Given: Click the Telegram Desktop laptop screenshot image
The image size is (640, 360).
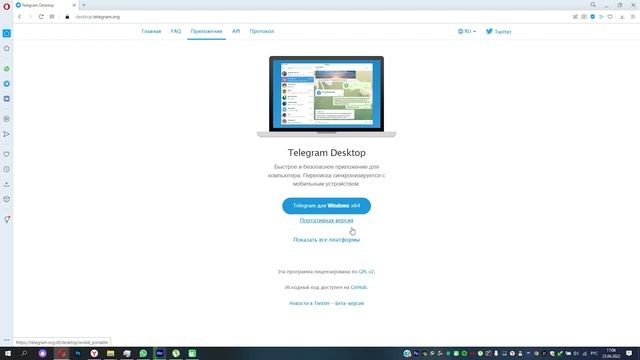Looking at the screenshot, I should pos(327,97).
